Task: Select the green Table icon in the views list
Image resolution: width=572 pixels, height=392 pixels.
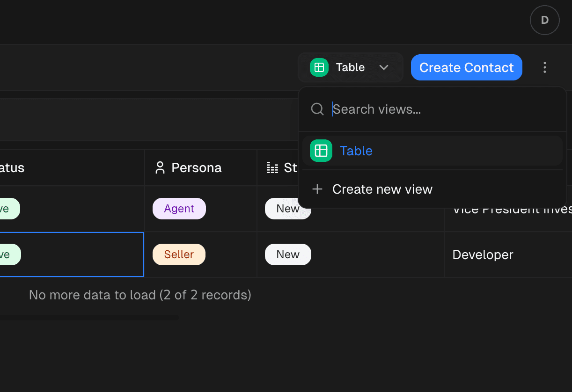Action: (x=320, y=151)
